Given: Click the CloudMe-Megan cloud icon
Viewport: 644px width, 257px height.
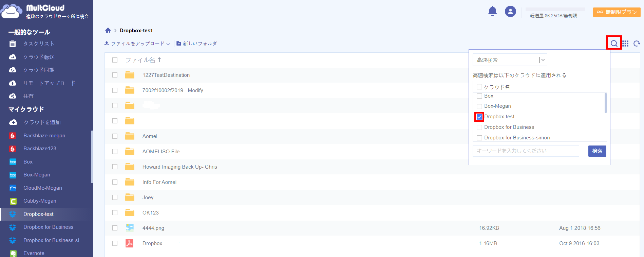Looking at the screenshot, I should tap(13, 188).
